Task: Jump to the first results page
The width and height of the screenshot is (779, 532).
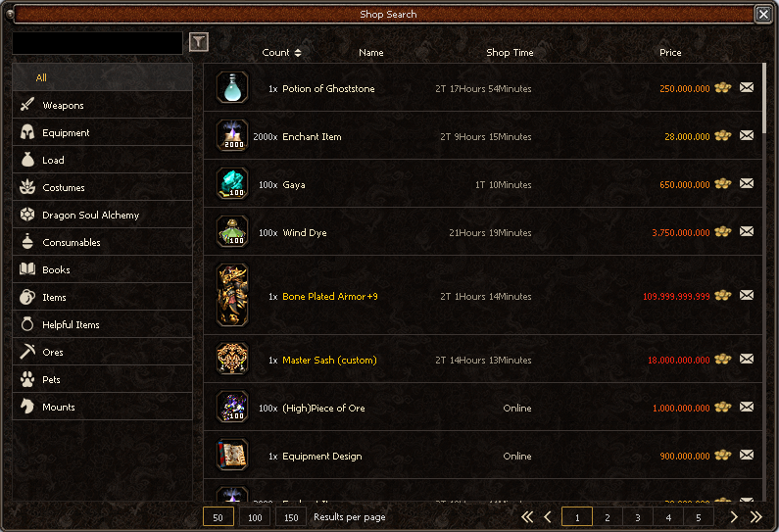Action: (x=527, y=517)
